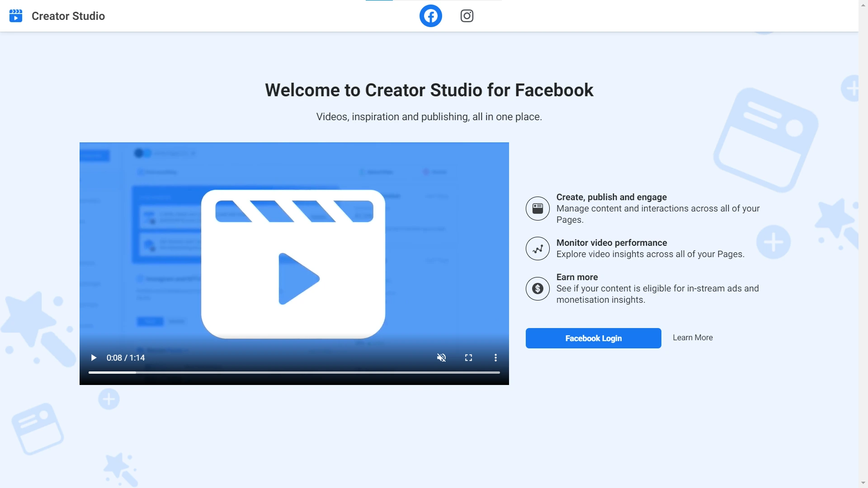
Task: Open the video more options menu
Action: 495,358
